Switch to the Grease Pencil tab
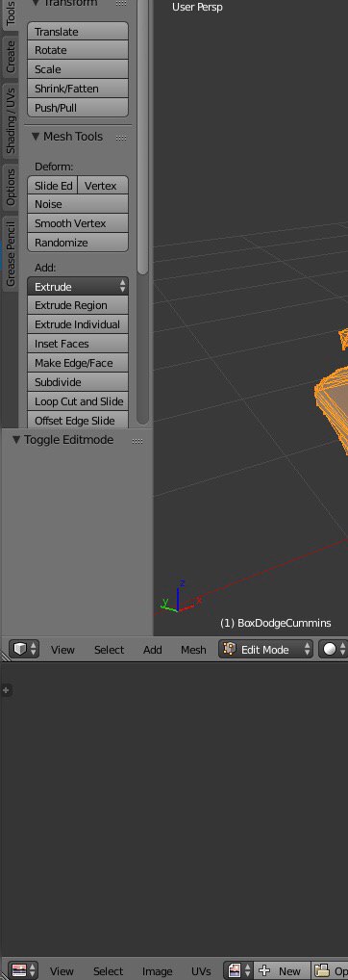348x980 pixels. [x=10, y=254]
